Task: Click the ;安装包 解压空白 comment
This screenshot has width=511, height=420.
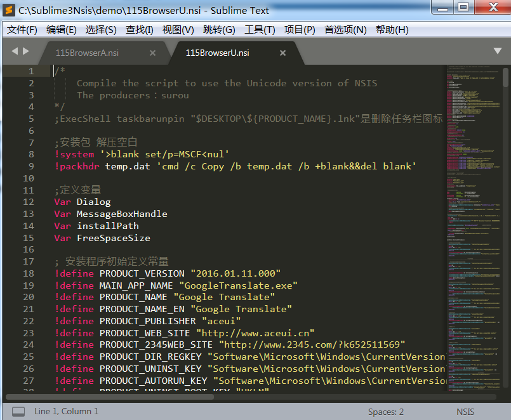Action: point(96,142)
